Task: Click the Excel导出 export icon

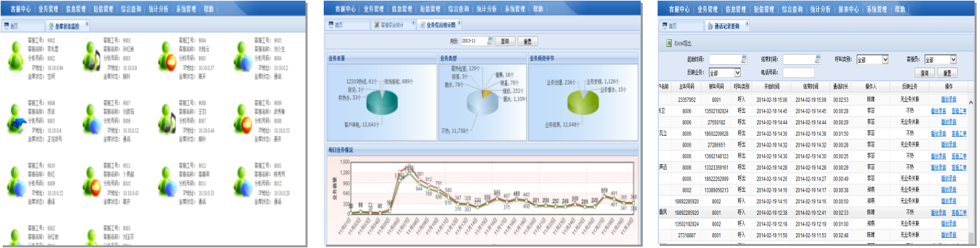Action: (x=669, y=43)
